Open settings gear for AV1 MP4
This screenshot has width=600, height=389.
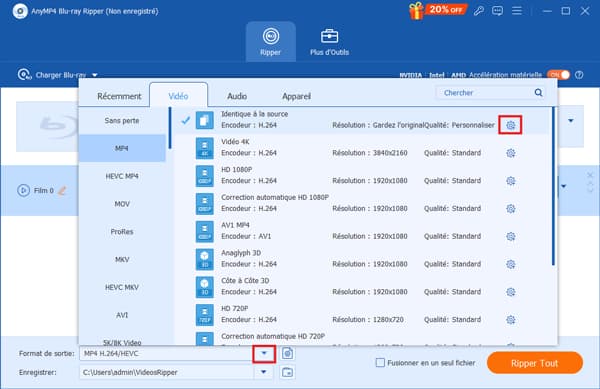510,236
